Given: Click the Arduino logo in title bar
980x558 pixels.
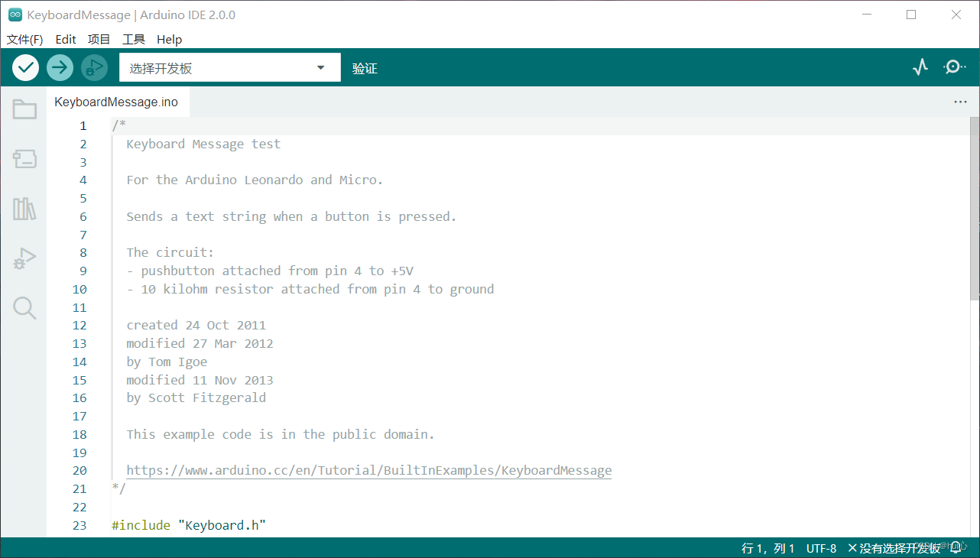Looking at the screenshot, I should coord(15,15).
